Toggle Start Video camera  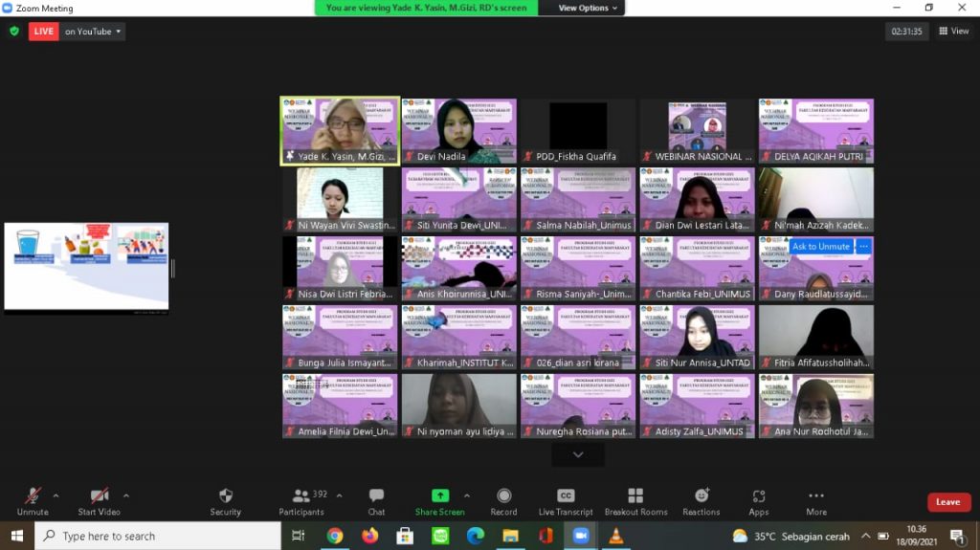tap(99, 496)
